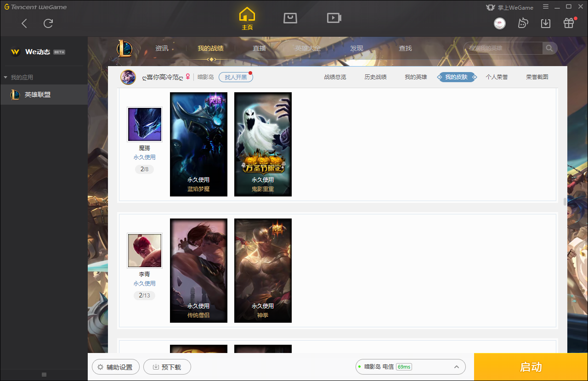Select 英雄联盟 in the sidebar
The height and width of the screenshot is (381, 588).
point(44,95)
